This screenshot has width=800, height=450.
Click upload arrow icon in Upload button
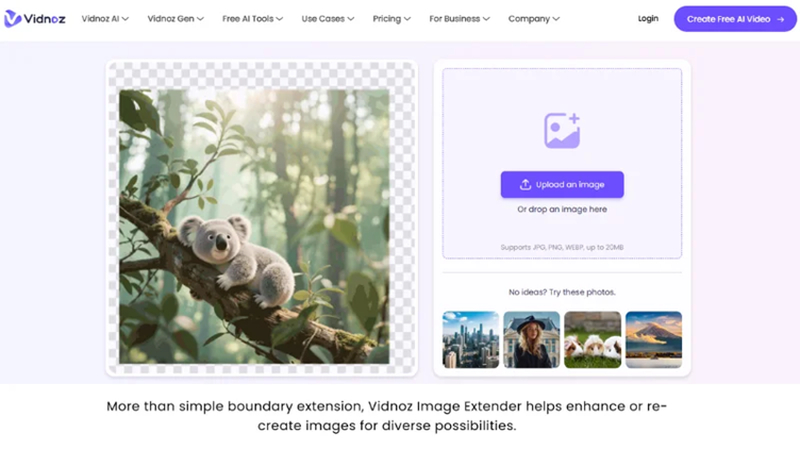pos(525,185)
